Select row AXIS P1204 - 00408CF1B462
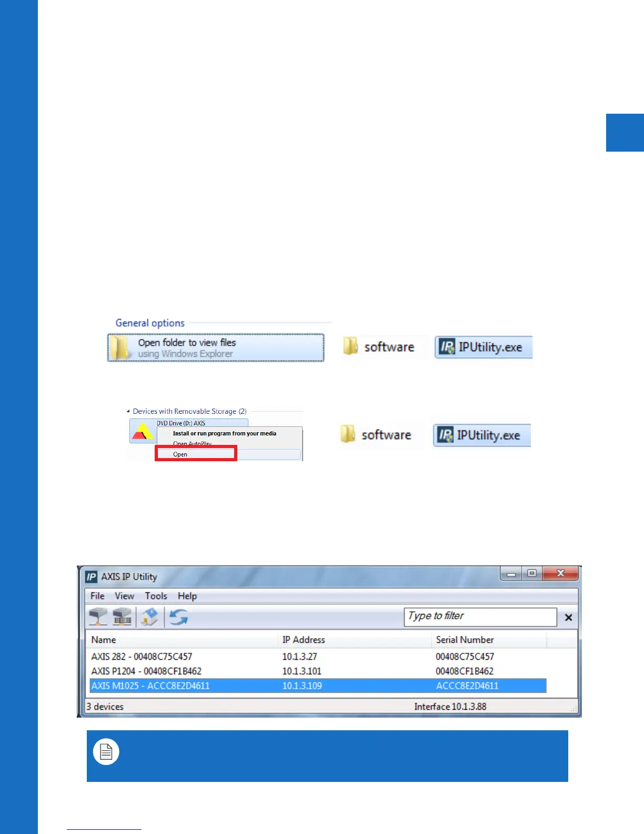 pyautogui.click(x=318, y=671)
